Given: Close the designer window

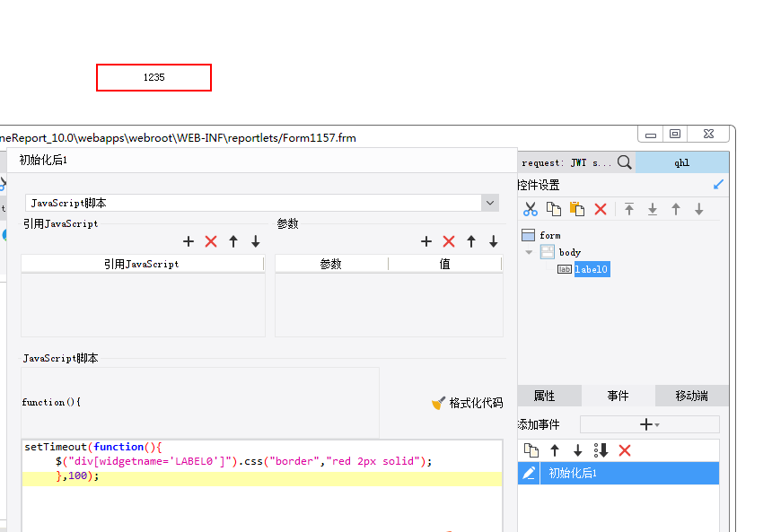Looking at the screenshot, I should pos(708,134).
